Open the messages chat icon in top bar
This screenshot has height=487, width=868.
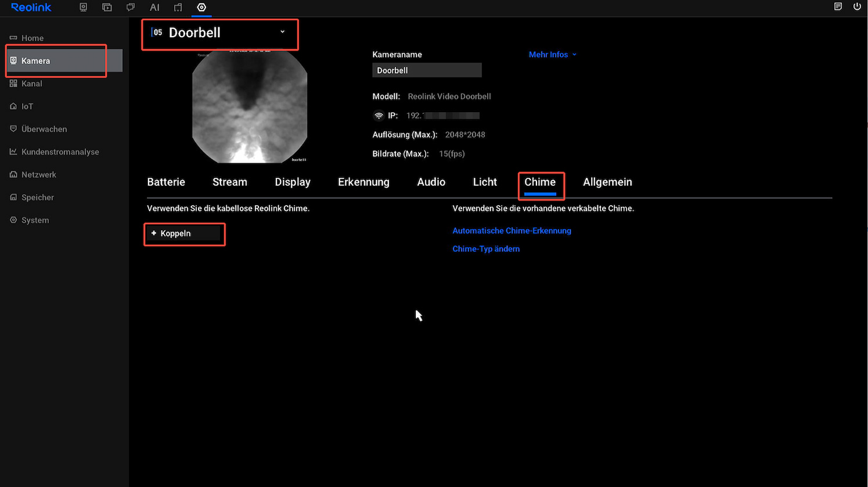point(131,7)
